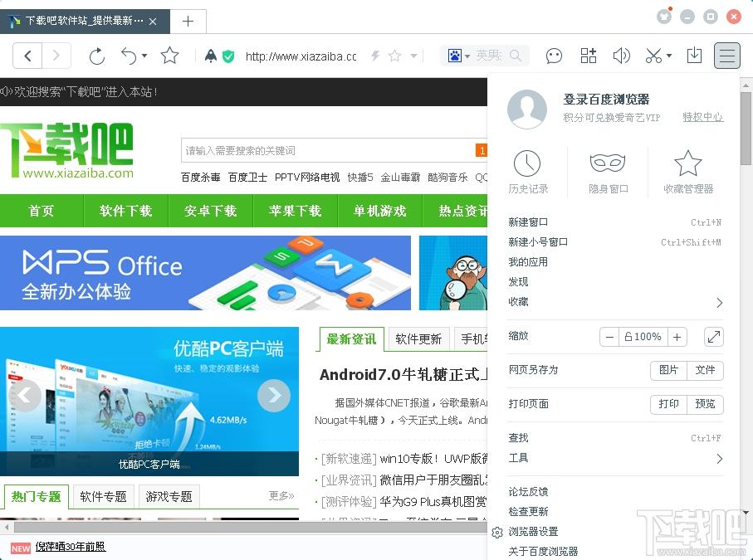
Task: Show next slide in the carousel
Action: tap(274, 396)
